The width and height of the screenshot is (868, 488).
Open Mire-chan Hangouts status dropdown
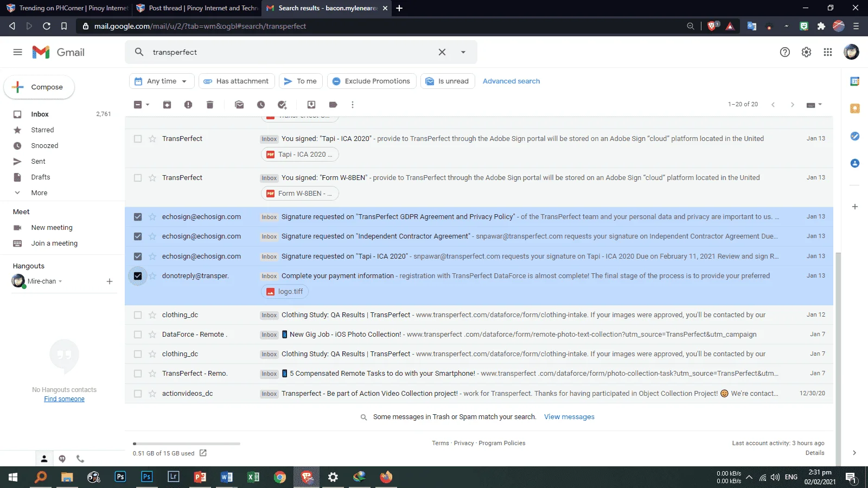click(x=60, y=281)
